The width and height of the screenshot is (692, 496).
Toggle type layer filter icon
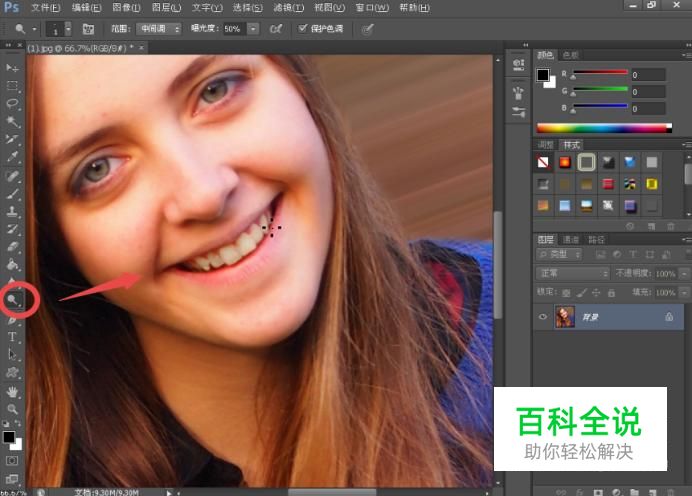coord(633,255)
